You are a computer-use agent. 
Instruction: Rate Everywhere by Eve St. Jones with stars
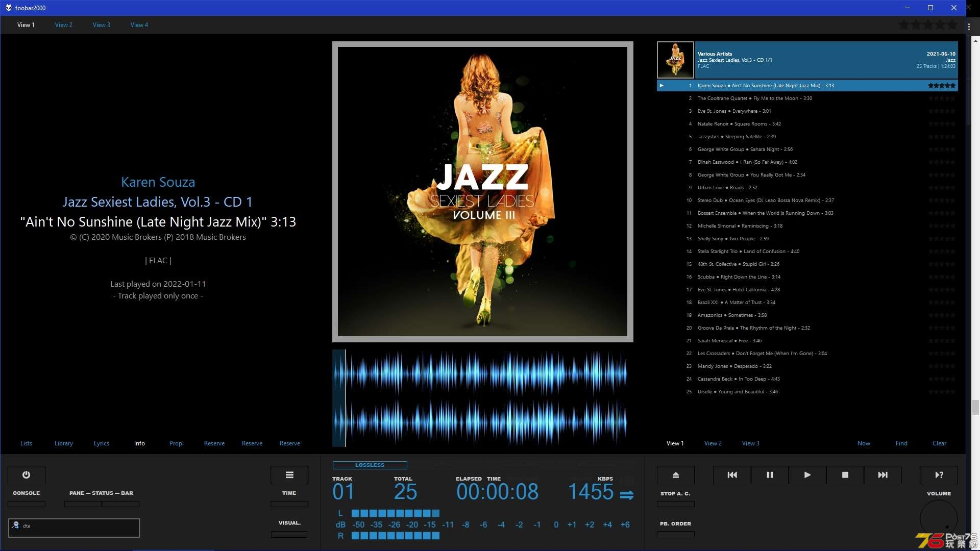tap(942, 111)
